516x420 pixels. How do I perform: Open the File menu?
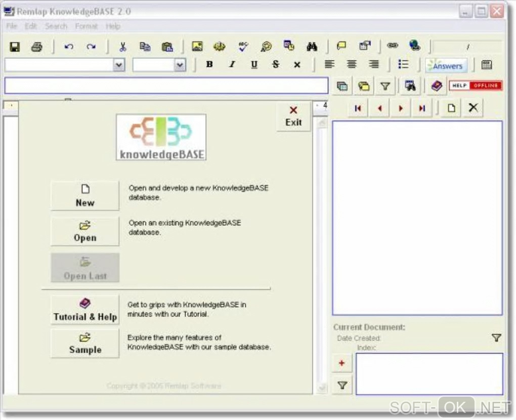pyautogui.click(x=12, y=26)
